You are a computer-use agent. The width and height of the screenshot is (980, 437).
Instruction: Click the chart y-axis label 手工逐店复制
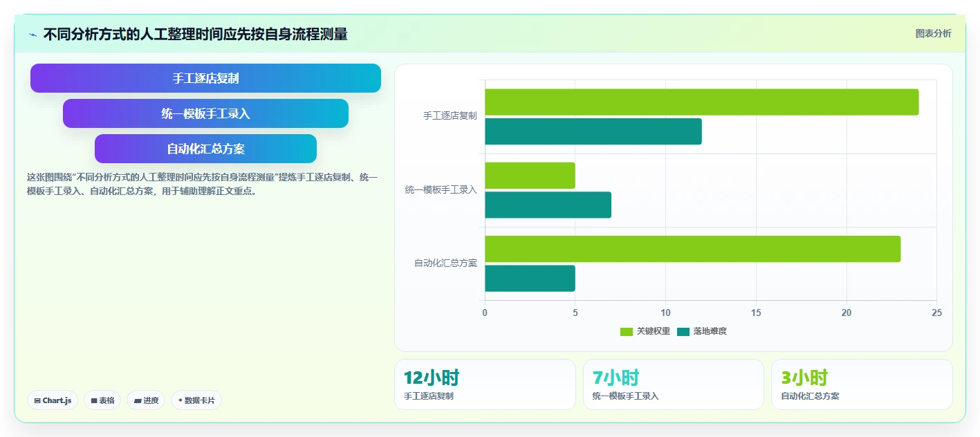tap(450, 116)
